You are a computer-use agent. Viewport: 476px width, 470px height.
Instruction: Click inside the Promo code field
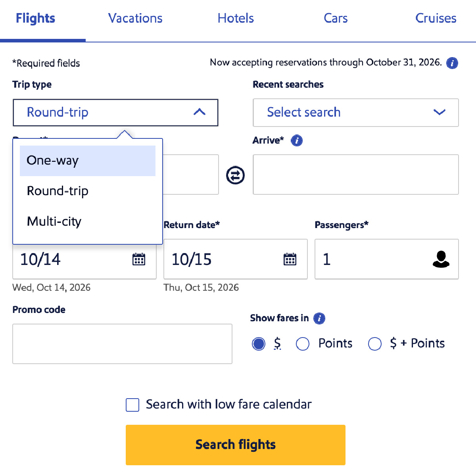(122, 343)
